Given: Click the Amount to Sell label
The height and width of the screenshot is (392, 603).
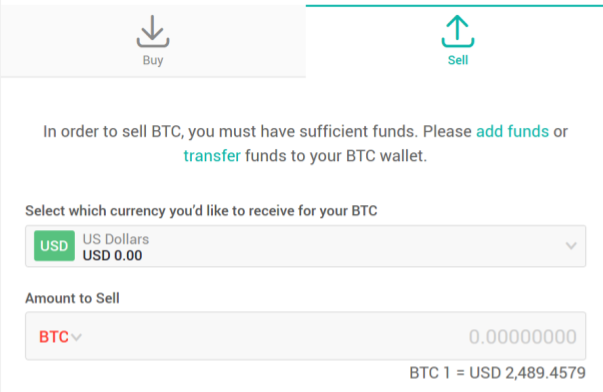Looking at the screenshot, I should pyautogui.click(x=72, y=298).
